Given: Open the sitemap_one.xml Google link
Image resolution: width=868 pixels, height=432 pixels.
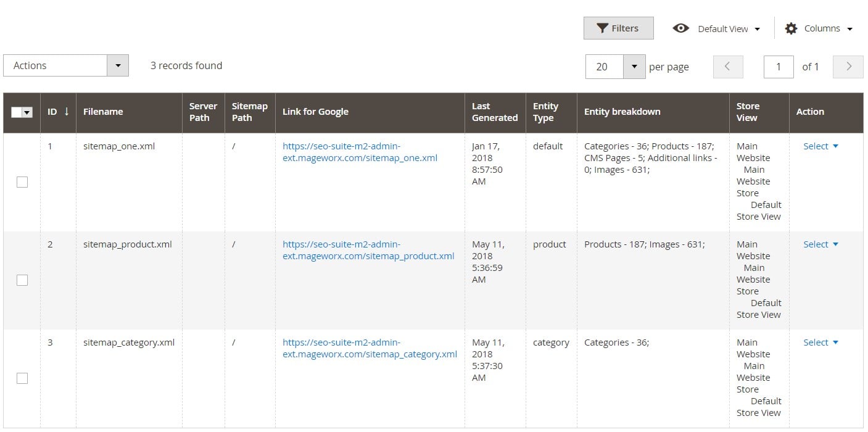Looking at the screenshot, I should [360, 152].
